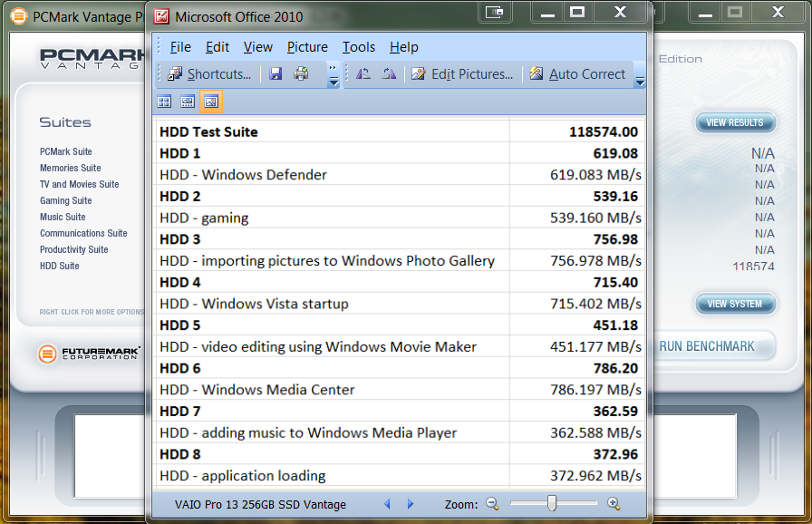Image resolution: width=812 pixels, height=524 pixels.
Task: Rotate picture right using toolbar icon
Action: (389, 74)
